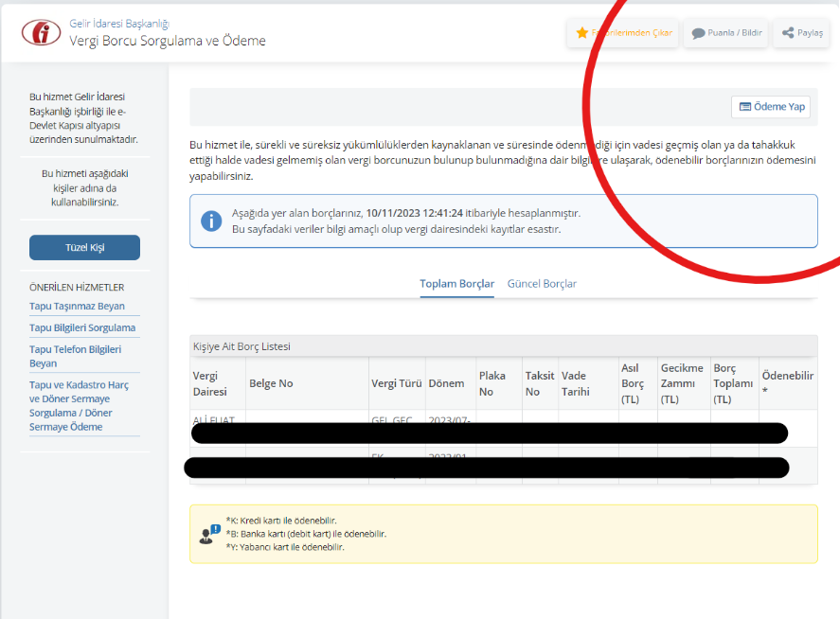Image resolution: width=840 pixels, height=619 pixels.
Task: Click the Borç Toplamı (TL) column header
Action: click(732, 383)
